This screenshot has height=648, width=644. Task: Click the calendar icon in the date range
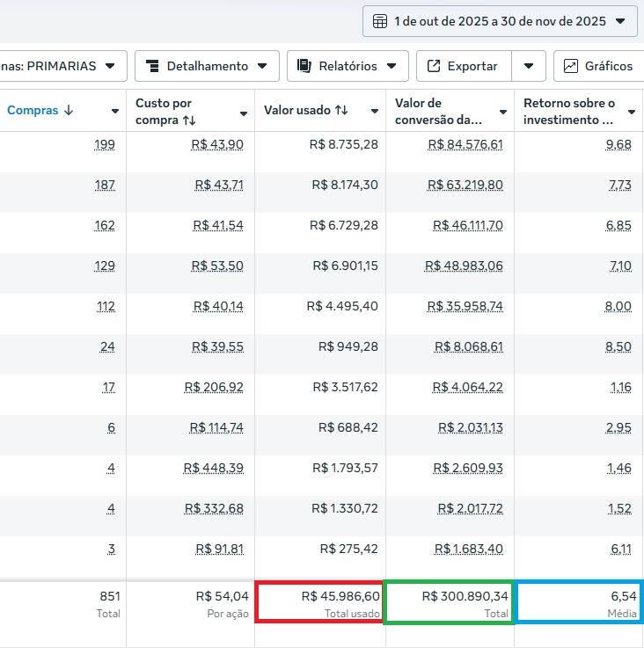(x=380, y=21)
